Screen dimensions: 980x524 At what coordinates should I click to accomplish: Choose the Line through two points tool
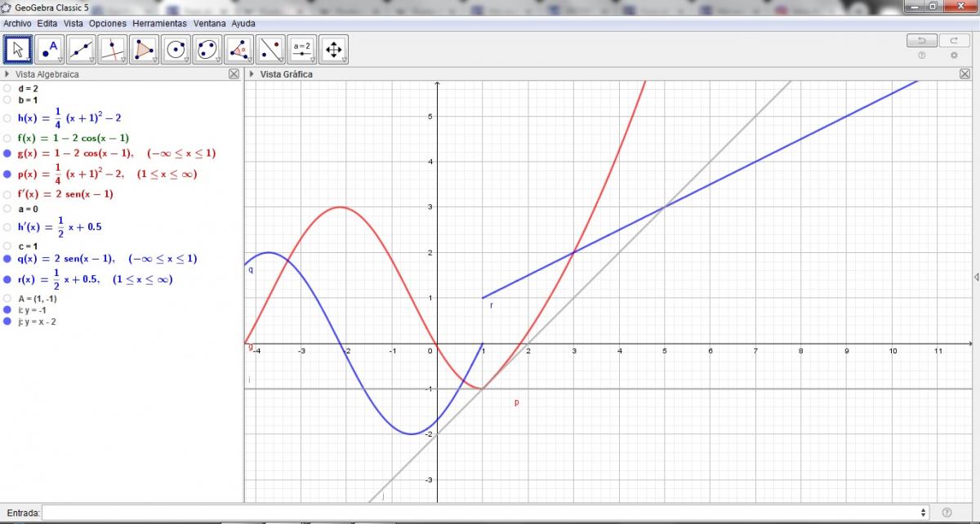point(81,50)
